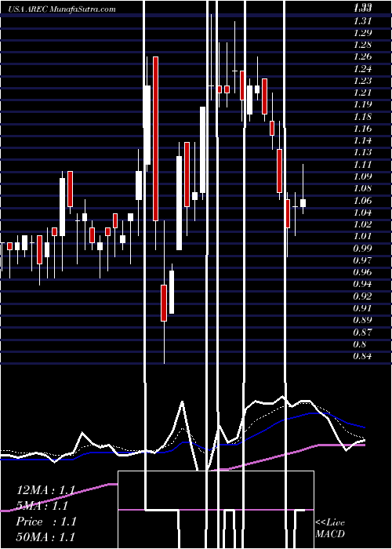Click the 1.21 price axis label
Image resolution: width=392 pixels, height=549 pixels.
pyautogui.click(x=362, y=93)
